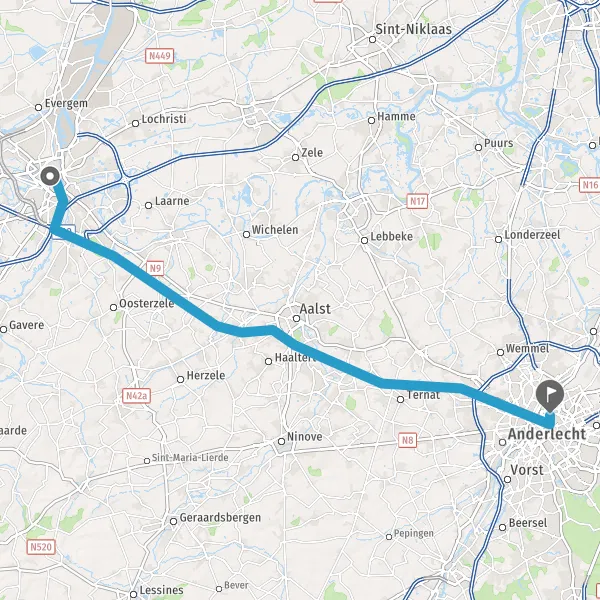Click the Wichelen town marker
The width and height of the screenshot is (600, 600).
tap(247, 235)
